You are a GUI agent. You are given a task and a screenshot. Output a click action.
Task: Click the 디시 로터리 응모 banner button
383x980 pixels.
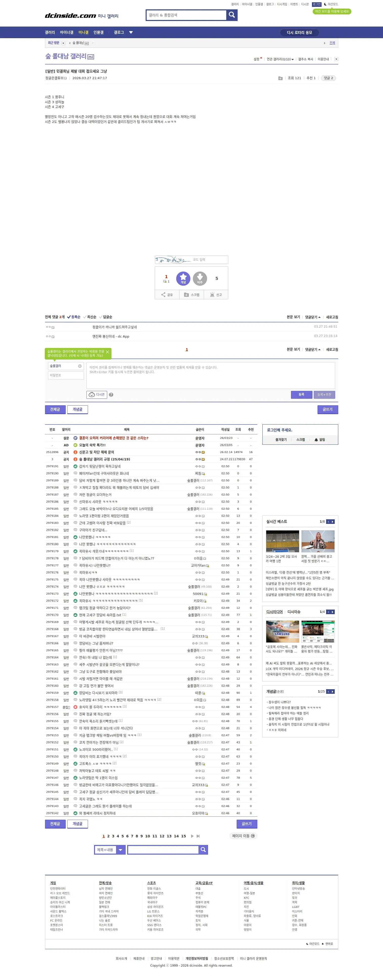[300, 32]
